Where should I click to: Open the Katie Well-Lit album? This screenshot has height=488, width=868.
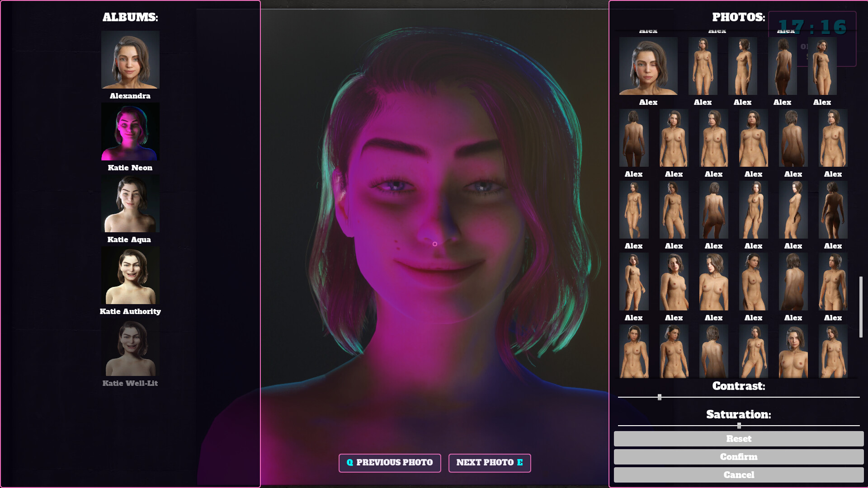(130, 347)
